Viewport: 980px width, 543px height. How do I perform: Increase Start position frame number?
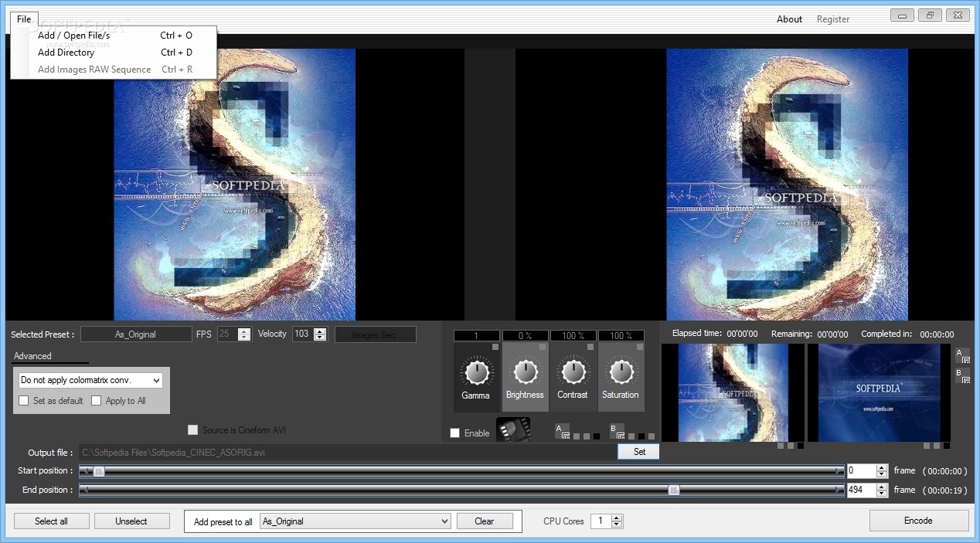coord(882,467)
